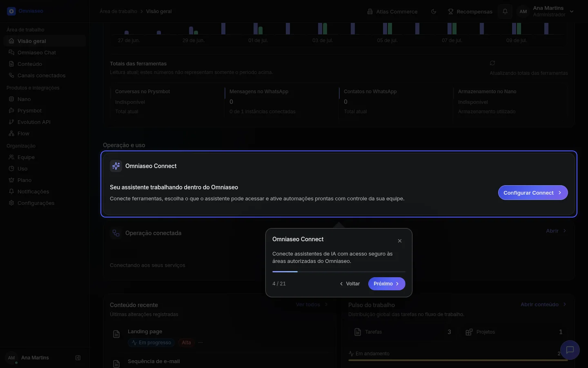This screenshot has width=588, height=368.
Task: Open Atlas Commerce organization selector
Action: click(x=392, y=11)
